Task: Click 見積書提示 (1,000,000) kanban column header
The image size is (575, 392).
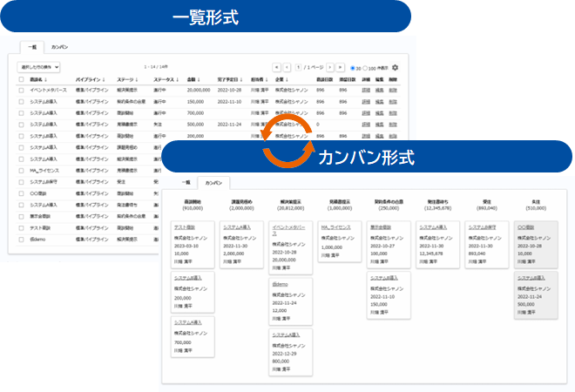Action: pos(340,205)
